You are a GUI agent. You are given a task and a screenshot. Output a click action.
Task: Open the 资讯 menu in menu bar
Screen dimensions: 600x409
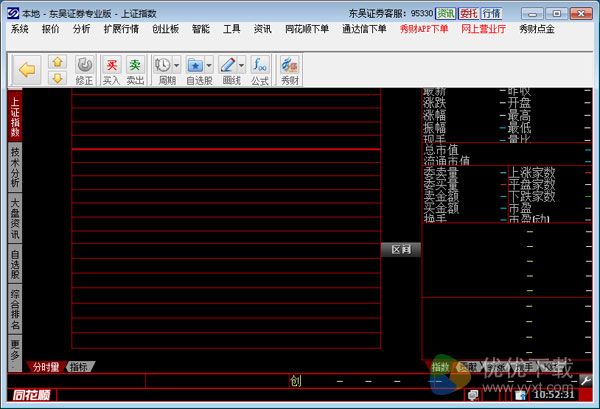click(x=262, y=29)
